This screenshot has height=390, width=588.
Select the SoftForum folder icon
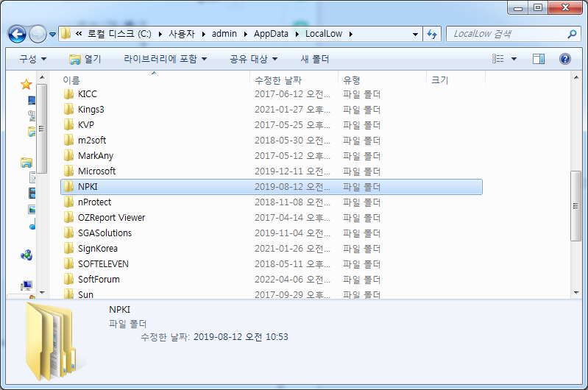(x=68, y=279)
